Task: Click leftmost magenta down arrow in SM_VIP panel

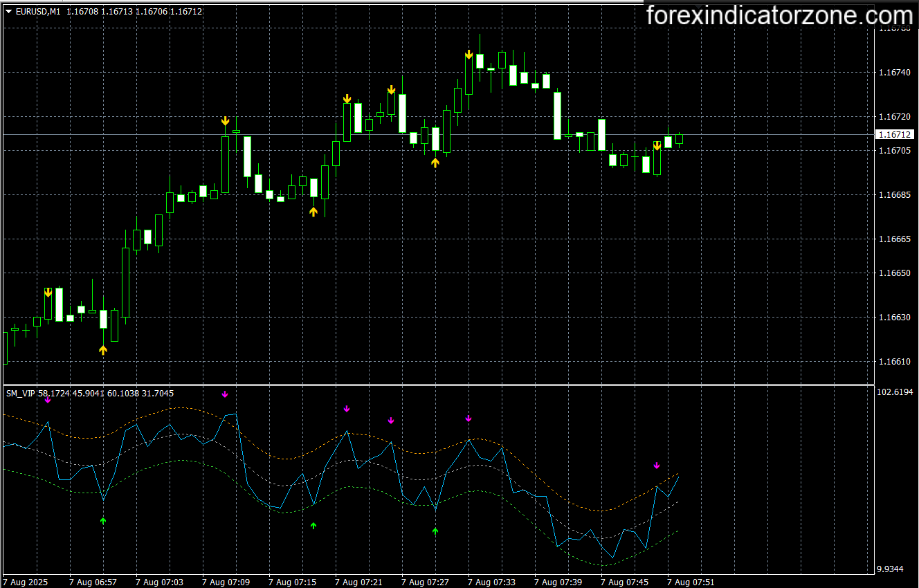Action: 48,399
